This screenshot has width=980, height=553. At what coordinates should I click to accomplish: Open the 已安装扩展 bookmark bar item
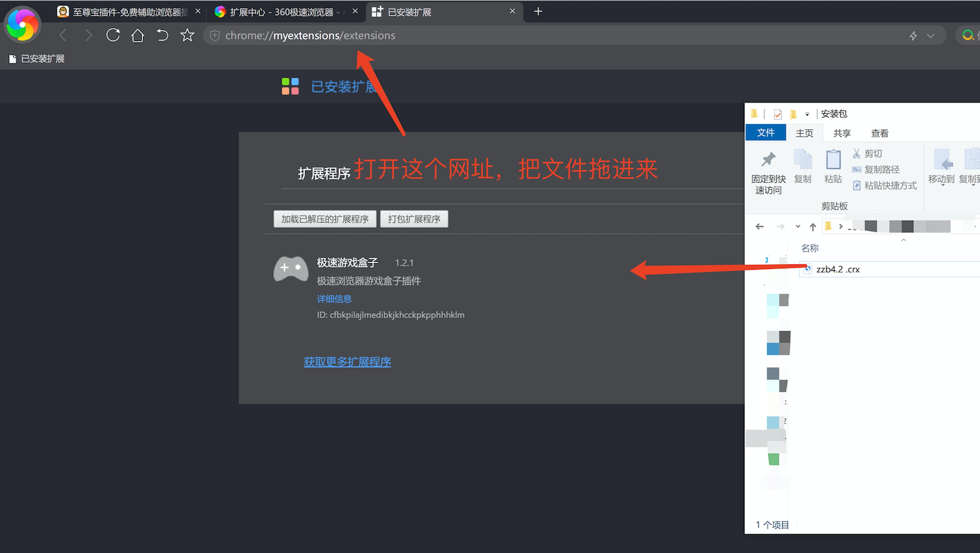coord(37,59)
